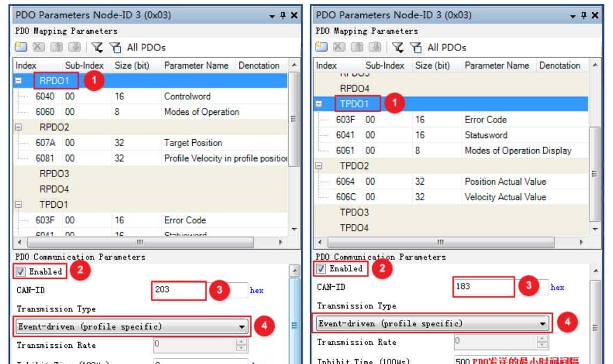Screen dimensions: 613x364
Task: Click Transmission Rate stepper in right panel
Action: point(542,341)
